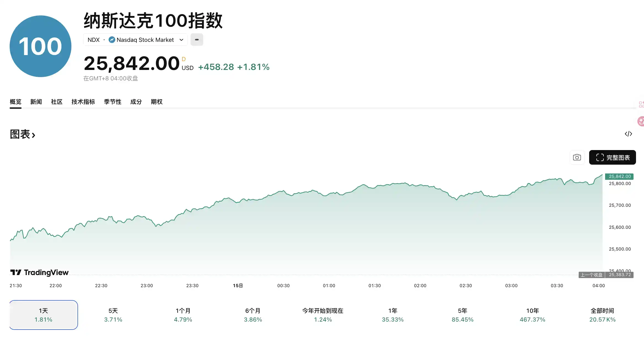Viewport: 644px width, 337px height.
Task: Switch to the 新闻 tab
Action: (36, 102)
